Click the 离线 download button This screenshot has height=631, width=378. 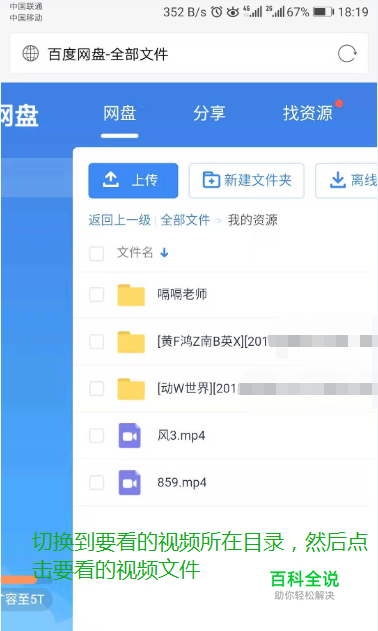point(347,180)
